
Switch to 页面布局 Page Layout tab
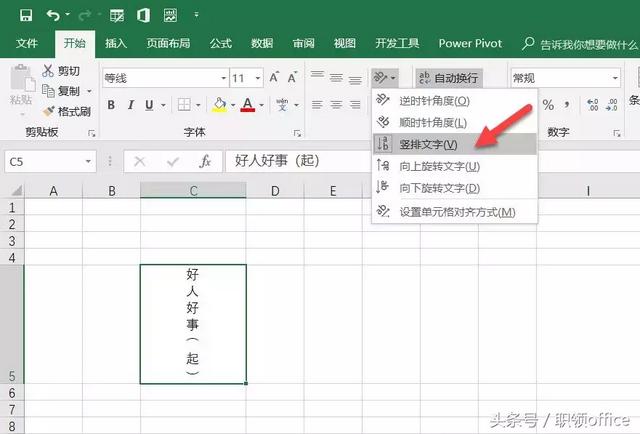(169, 43)
